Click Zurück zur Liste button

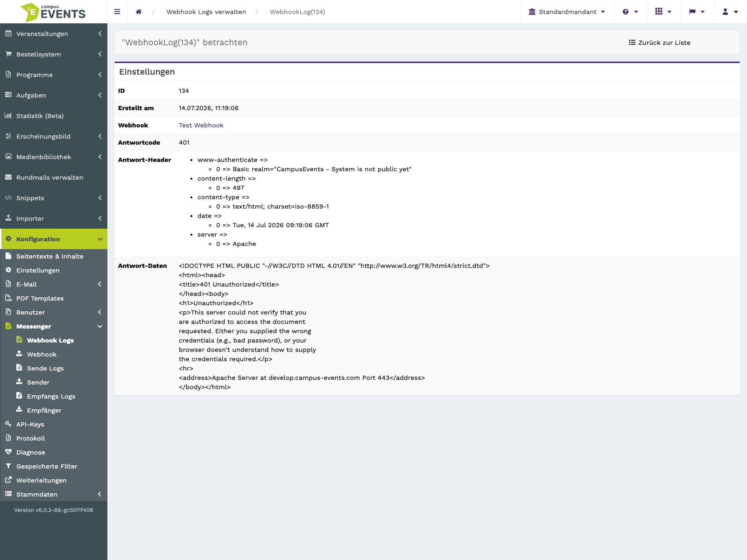coord(659,42)
